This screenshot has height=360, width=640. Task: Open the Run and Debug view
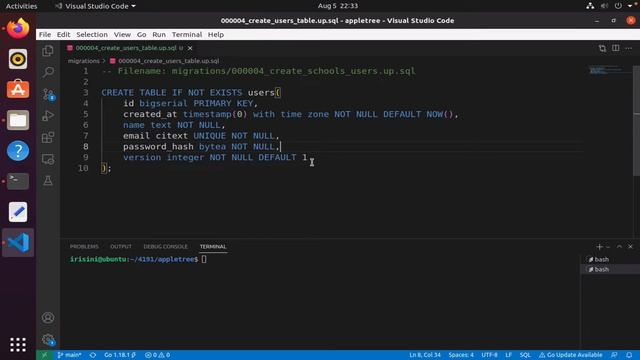tap(48, 116)
